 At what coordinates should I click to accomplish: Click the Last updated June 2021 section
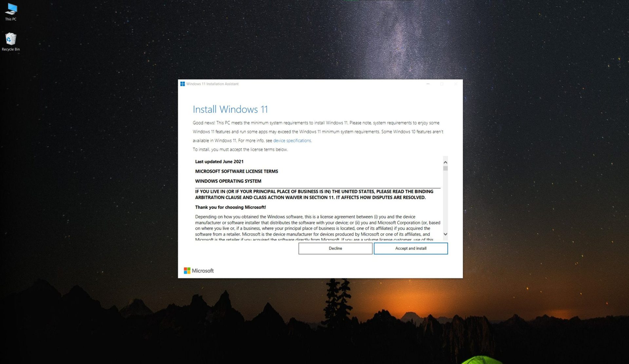pyautogui.click(x=219, y=162)
